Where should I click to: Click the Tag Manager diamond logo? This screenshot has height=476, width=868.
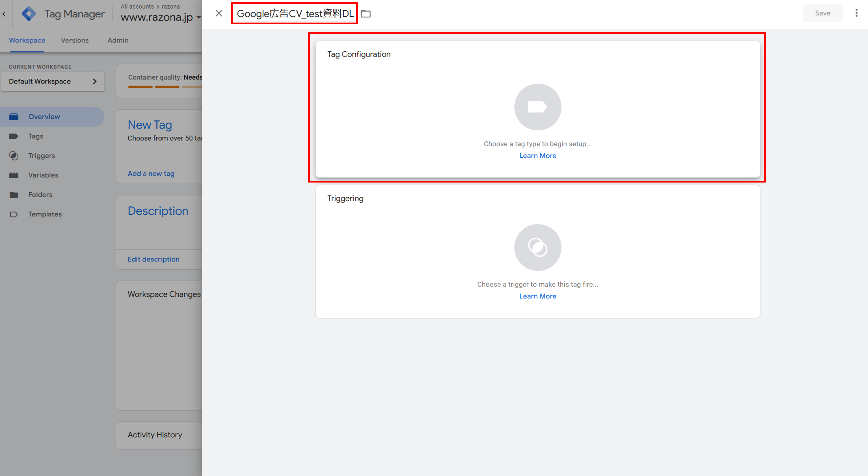click(x=29, y=14)
